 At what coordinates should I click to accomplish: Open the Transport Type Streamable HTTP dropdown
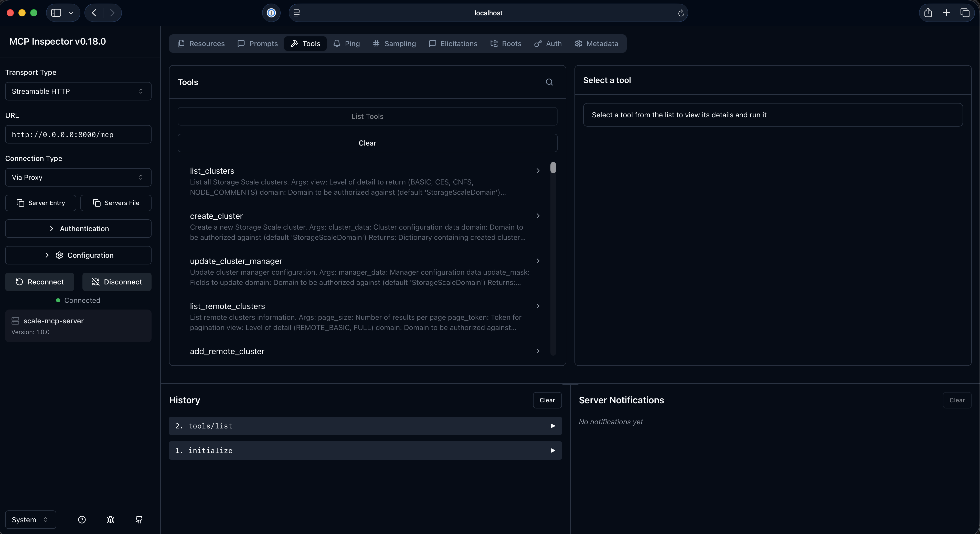[x=78, y=91]
